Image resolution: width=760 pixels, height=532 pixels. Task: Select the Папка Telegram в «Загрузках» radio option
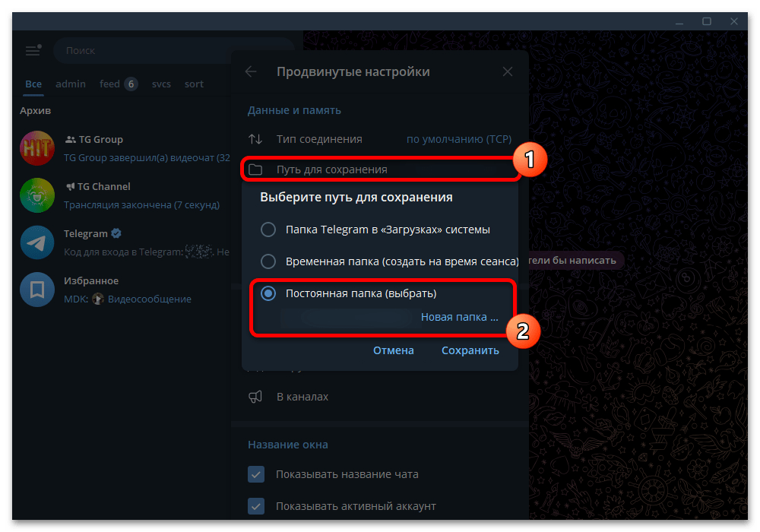[268, 230]
